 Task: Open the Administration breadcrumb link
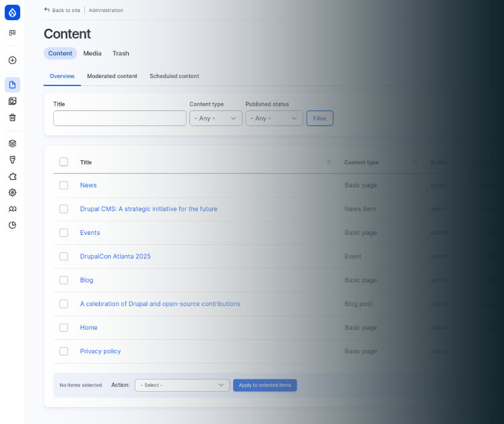click(x=106, y=10)
